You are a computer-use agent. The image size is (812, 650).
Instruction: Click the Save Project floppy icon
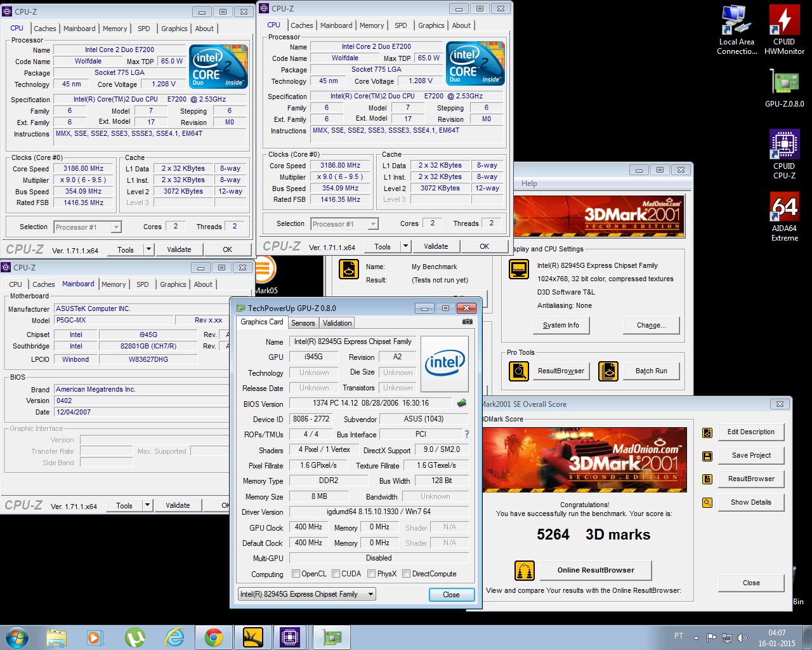[707, 456]
